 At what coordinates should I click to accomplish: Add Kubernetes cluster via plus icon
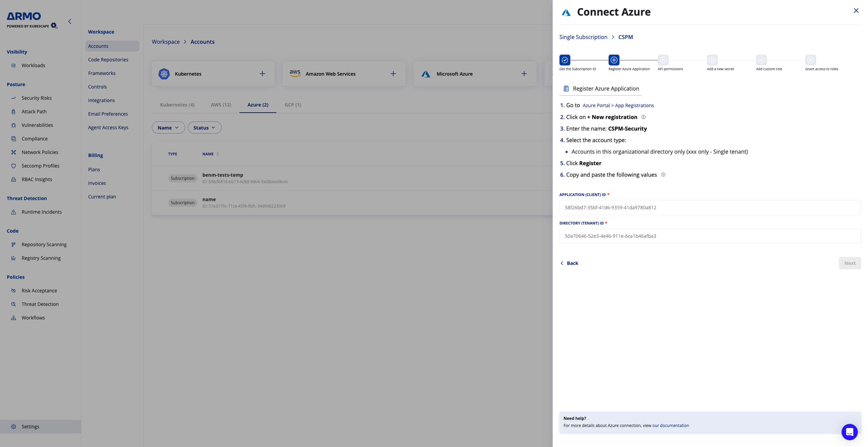tap(262, 74)
